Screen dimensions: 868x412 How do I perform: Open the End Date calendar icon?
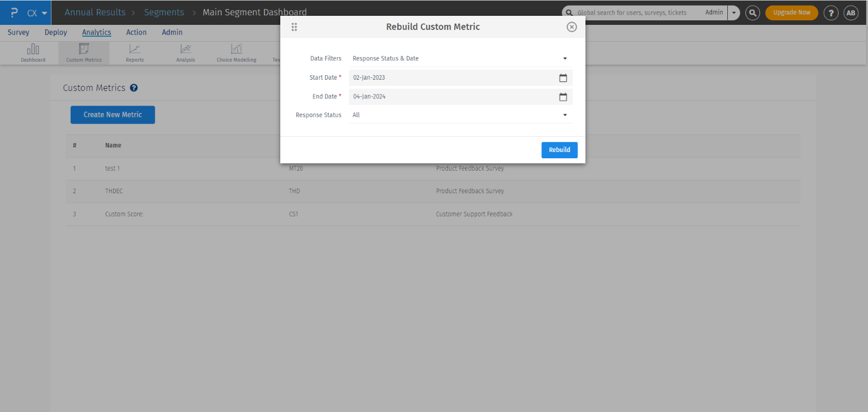(x=563, y=97)
